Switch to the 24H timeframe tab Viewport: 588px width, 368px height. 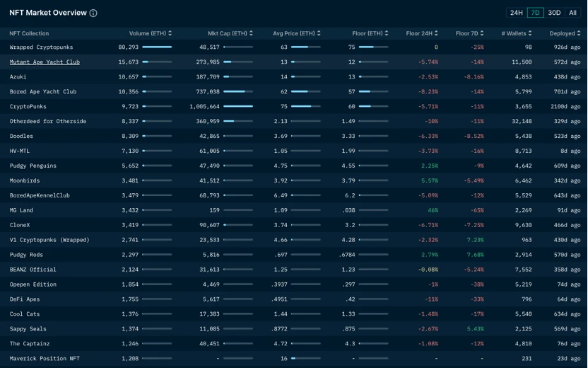pos(516,13)
